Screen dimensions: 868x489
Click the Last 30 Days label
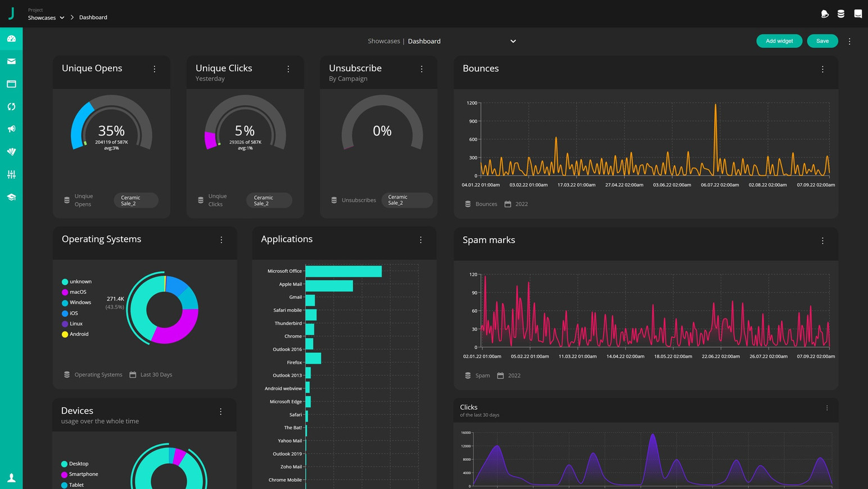click(x=156, y=375)
